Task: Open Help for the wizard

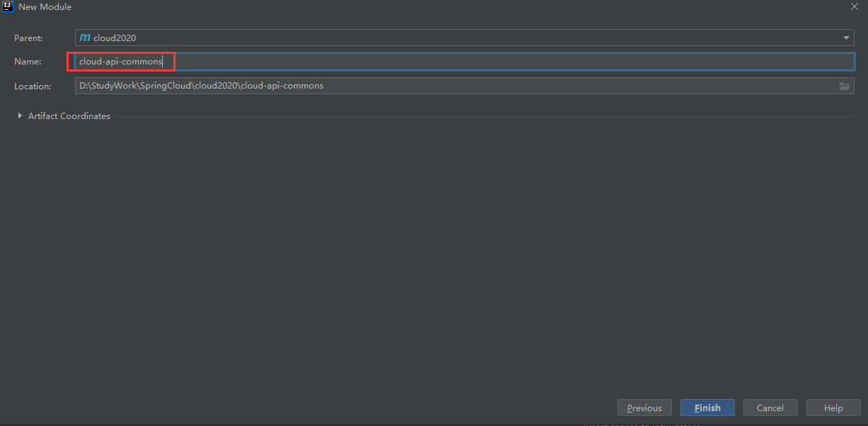Action: (833, 408)
